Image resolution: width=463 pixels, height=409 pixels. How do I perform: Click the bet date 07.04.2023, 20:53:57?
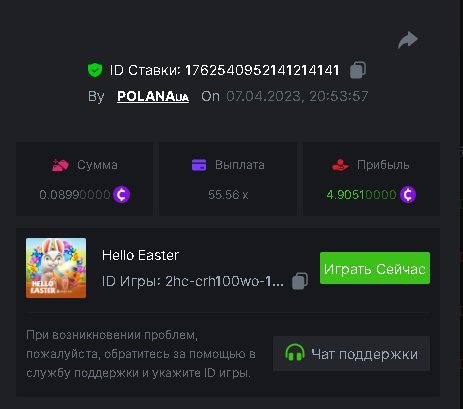tap(297, 96)
